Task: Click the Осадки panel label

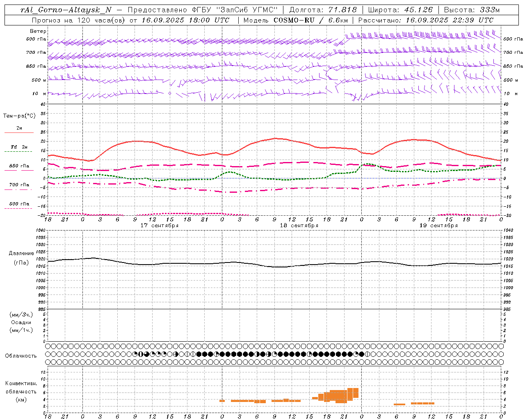Action: 22,322
